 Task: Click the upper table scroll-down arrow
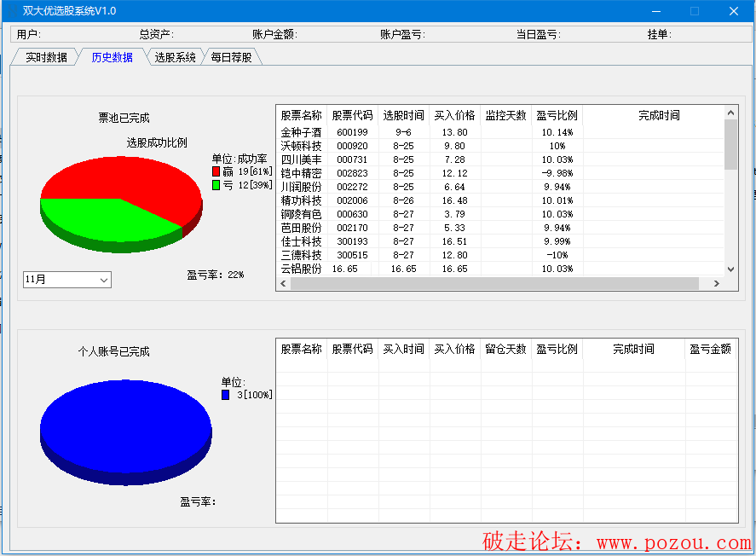731,269
